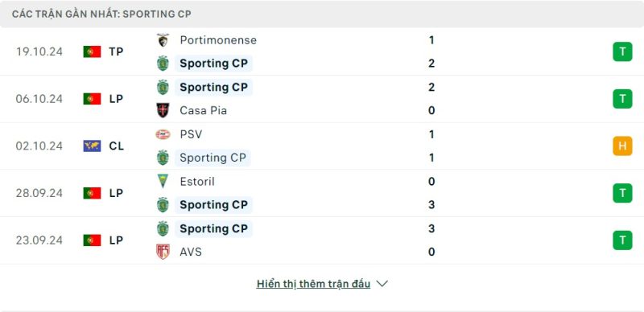Image resolution: width=644 pixels, height=312 pixels.
Task: Click the Champions League CL flag icon
Action: point(92,146)
